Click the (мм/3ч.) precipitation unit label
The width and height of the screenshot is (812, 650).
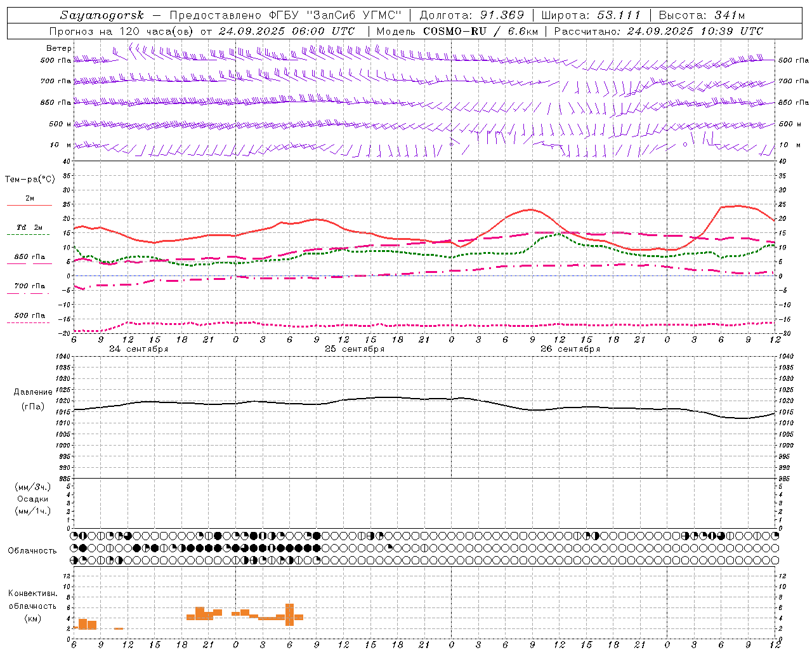[33, 487]
